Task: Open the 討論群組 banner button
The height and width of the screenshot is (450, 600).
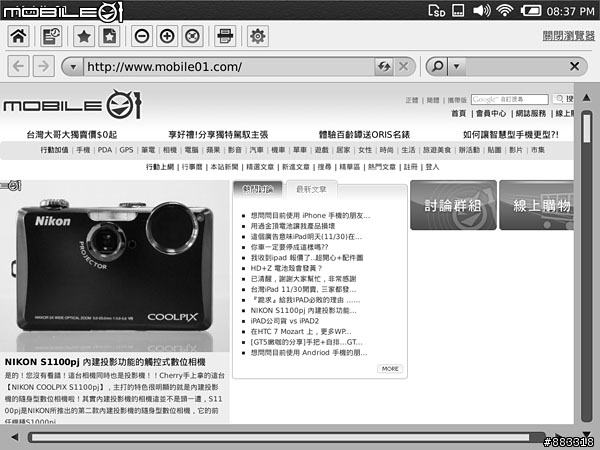Action: pyautogui.click(x=453, y=205)
